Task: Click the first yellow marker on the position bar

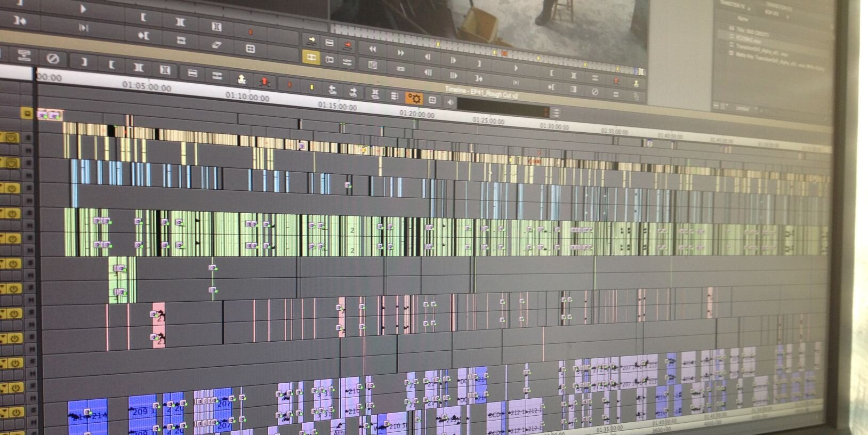Action: 438,44
